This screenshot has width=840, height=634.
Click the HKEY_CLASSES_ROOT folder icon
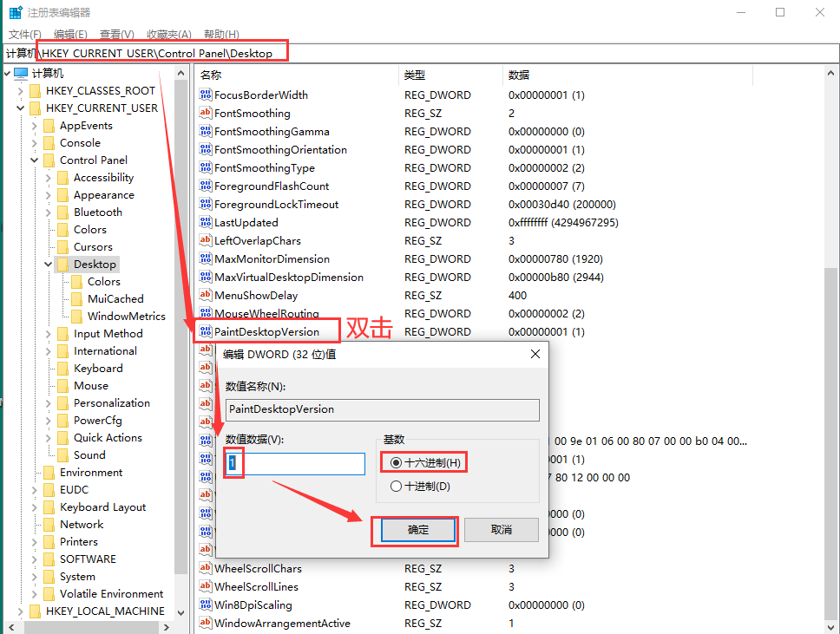(x=35, y=90)
